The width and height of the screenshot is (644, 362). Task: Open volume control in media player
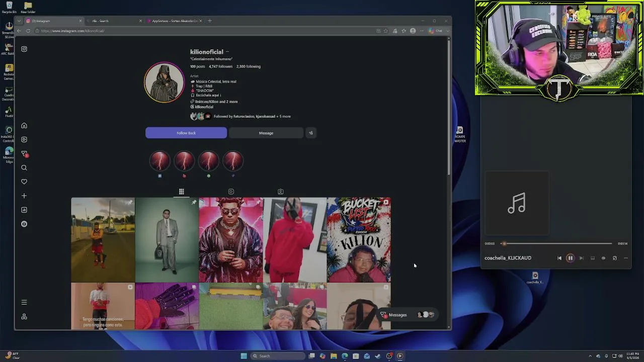click(604, 258)
